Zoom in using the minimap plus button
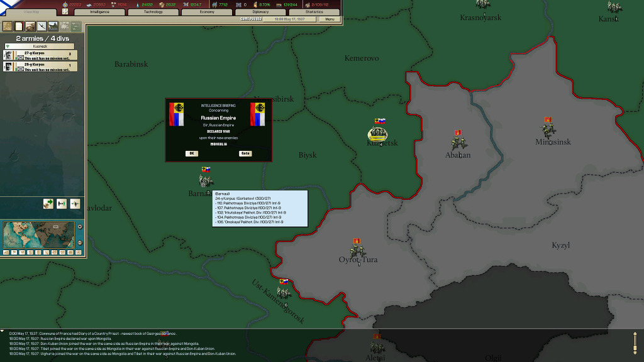The width and height of the screenshot is (644, 362). (x=80, y=227)
